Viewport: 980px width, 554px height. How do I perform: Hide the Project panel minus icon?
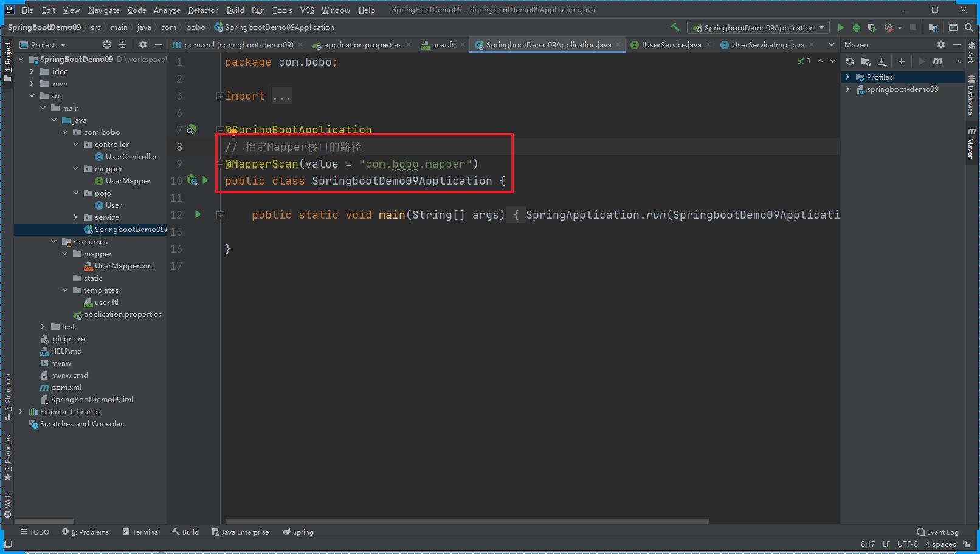[159, 44]
